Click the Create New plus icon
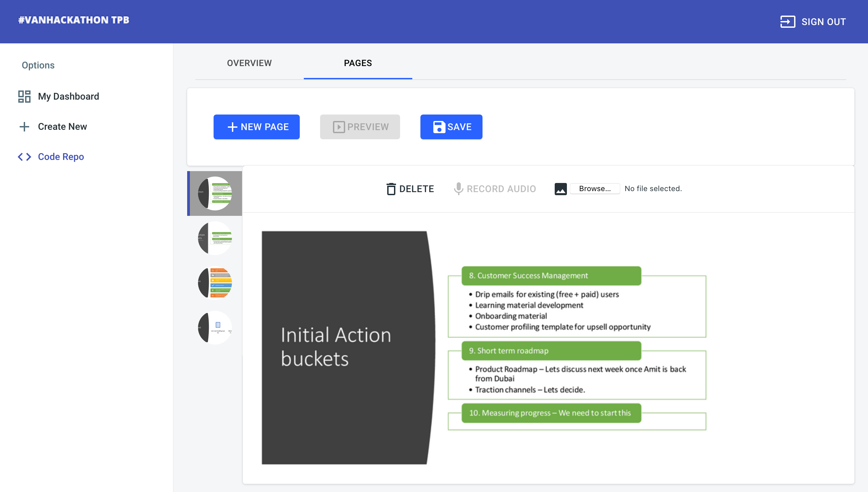Screen dimensions: 868x492 click(24, 127)
